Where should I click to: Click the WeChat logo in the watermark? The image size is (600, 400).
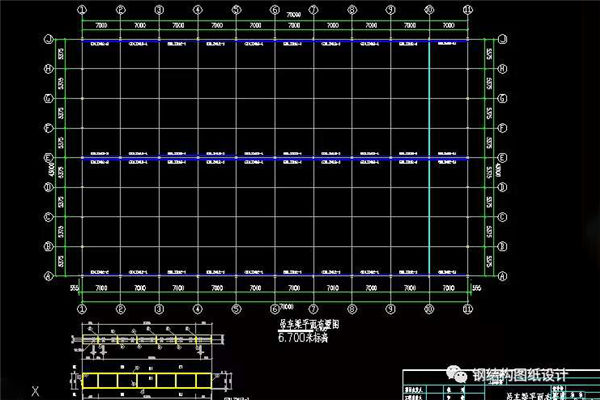[x=459, y=376]
